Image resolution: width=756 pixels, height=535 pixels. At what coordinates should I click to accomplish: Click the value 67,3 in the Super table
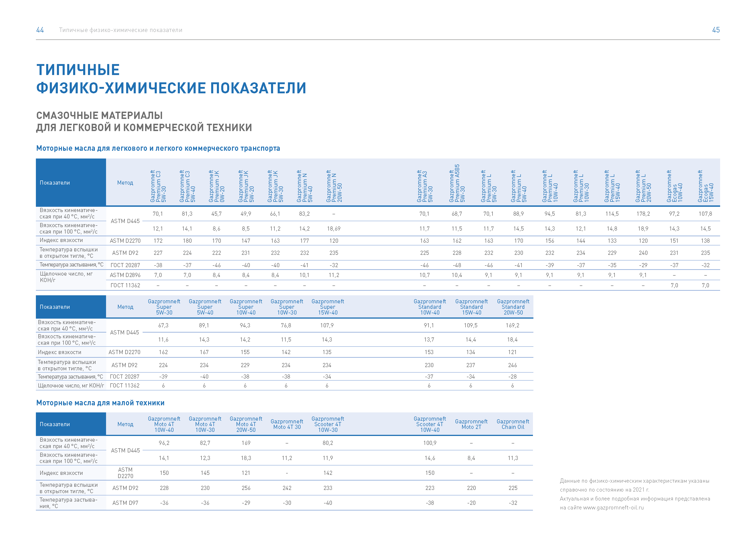(163, 325)
